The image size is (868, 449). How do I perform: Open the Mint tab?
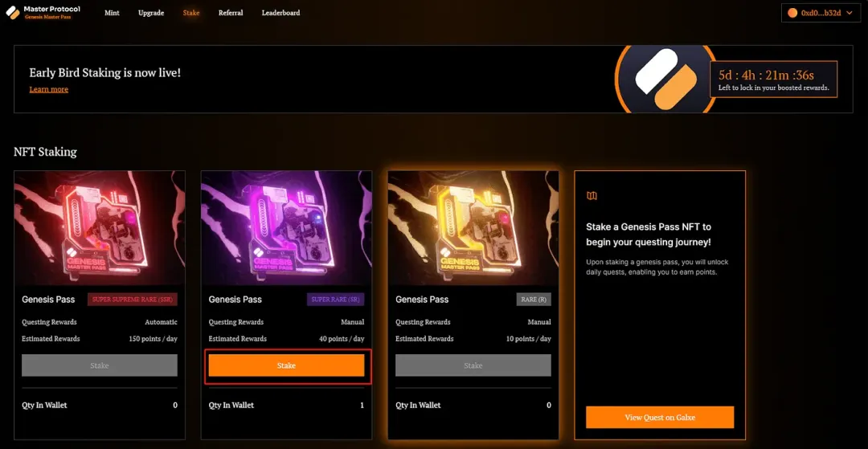point(112,13)
